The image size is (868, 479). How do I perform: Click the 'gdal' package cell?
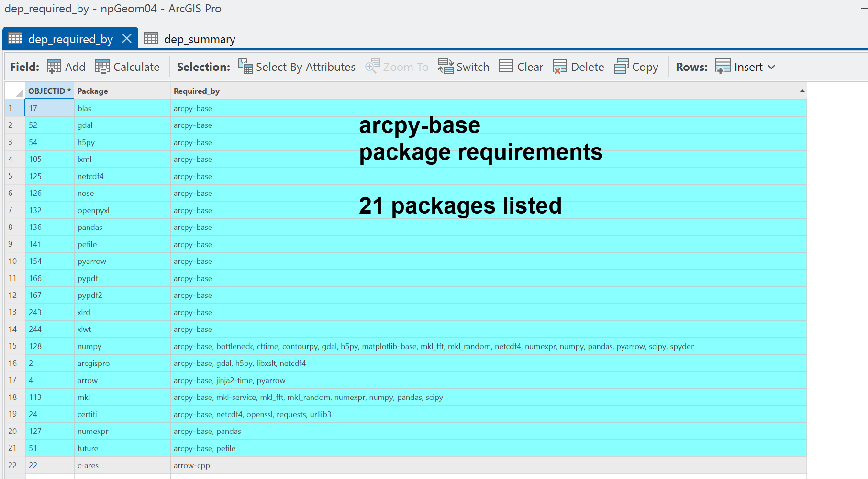tap(122, 125)
